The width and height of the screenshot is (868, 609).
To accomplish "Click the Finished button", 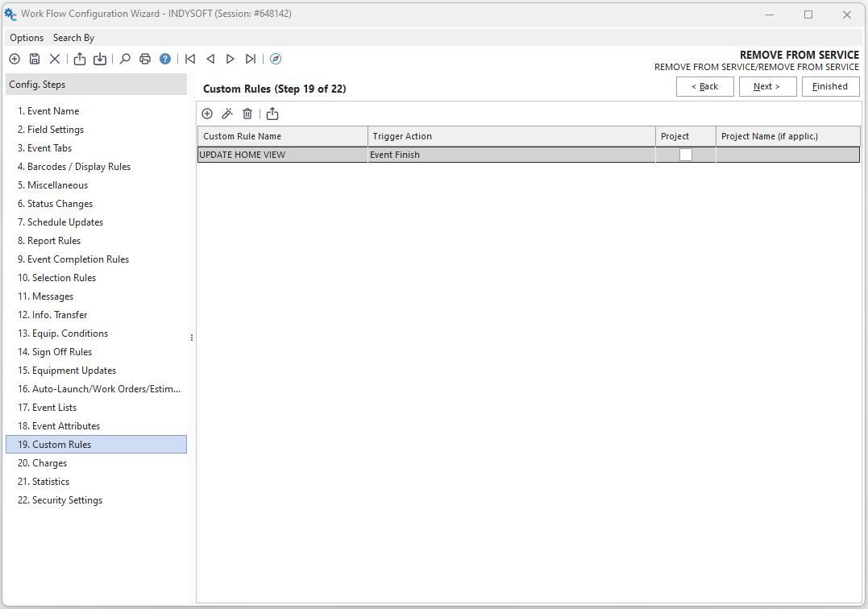I will coord(830,86).
